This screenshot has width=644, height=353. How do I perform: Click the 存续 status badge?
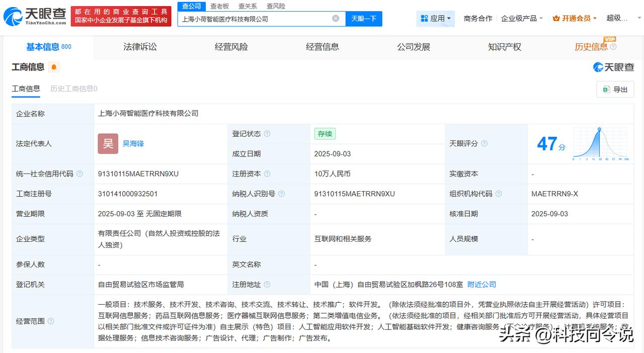tap(325, 134)
